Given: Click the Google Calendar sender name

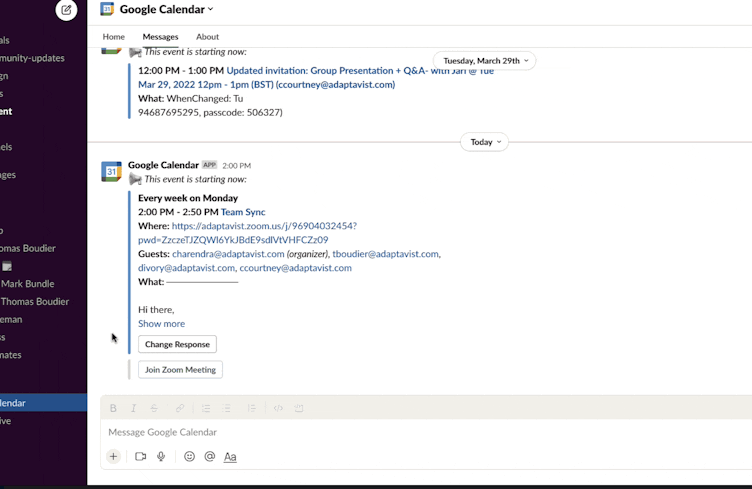Looking at the screenshot, I should 163,165.
